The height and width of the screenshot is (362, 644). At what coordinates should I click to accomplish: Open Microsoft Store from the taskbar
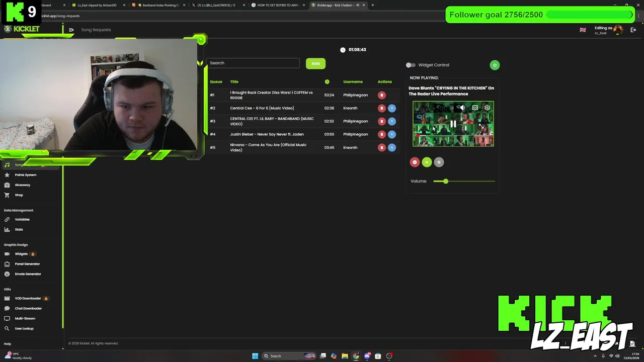pos(378,356)
